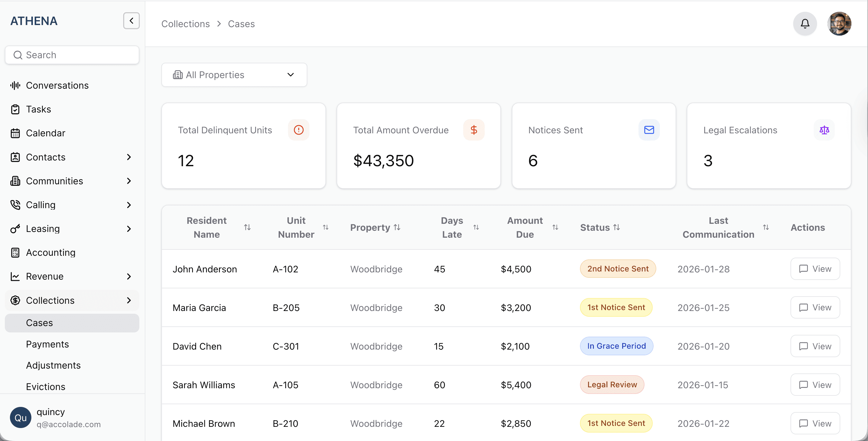
Task: Open the user profile avatar photo
Action: point(839,24)
